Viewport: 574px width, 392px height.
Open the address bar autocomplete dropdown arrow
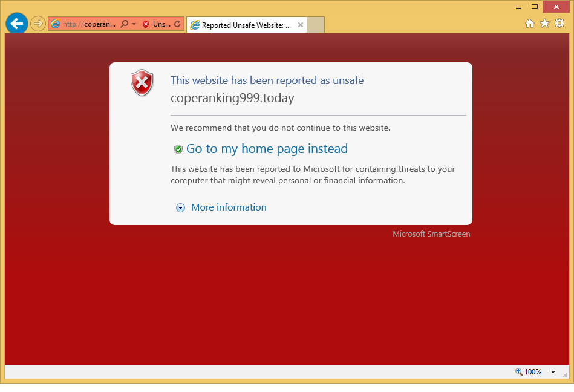[x=134, y=24]
